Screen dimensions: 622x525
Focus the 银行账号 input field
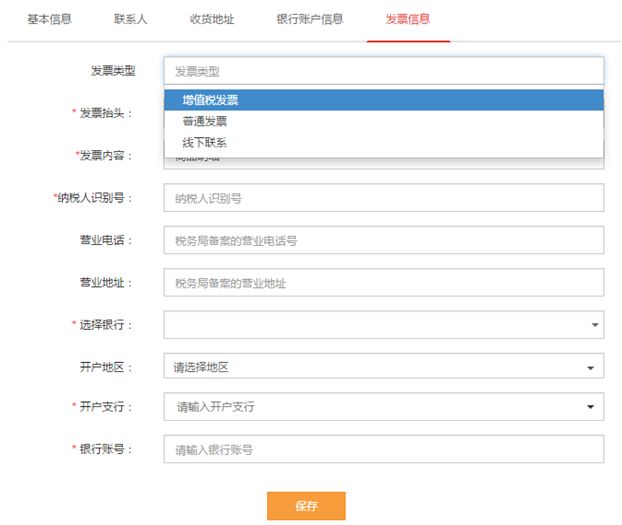pyautogui.click(x=384, y=449)
